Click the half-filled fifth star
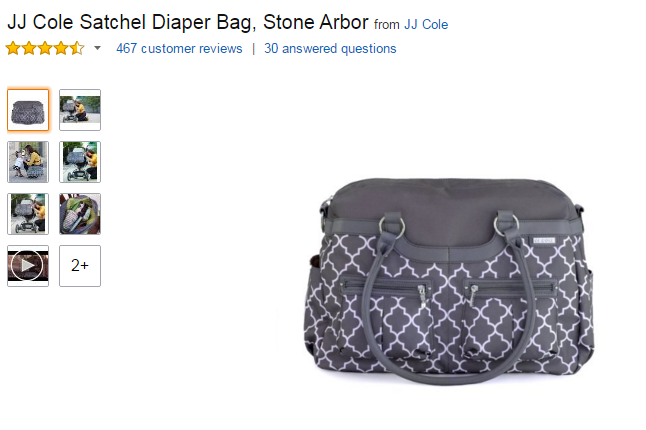This screenshot has width=646, height=430. pyautogui.click(x=77, y=48)
